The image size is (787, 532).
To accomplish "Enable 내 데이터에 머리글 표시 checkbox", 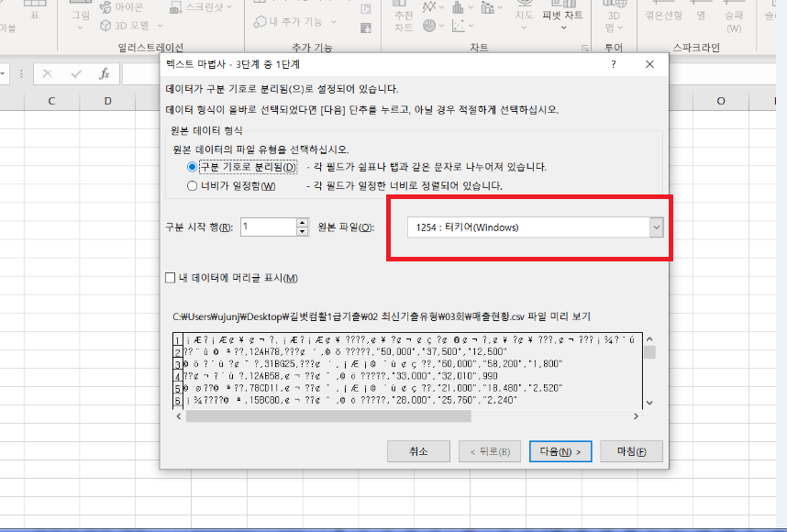I will tap(169, 278).
